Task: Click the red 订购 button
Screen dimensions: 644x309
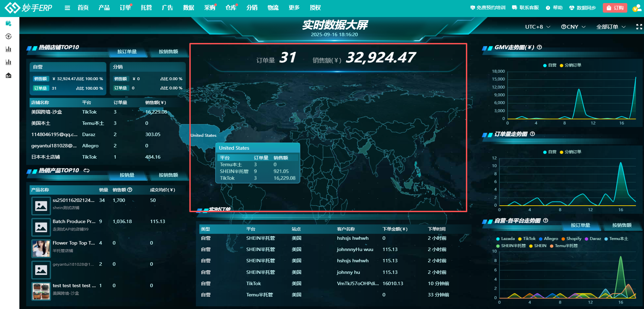Action: pos(615,8)
